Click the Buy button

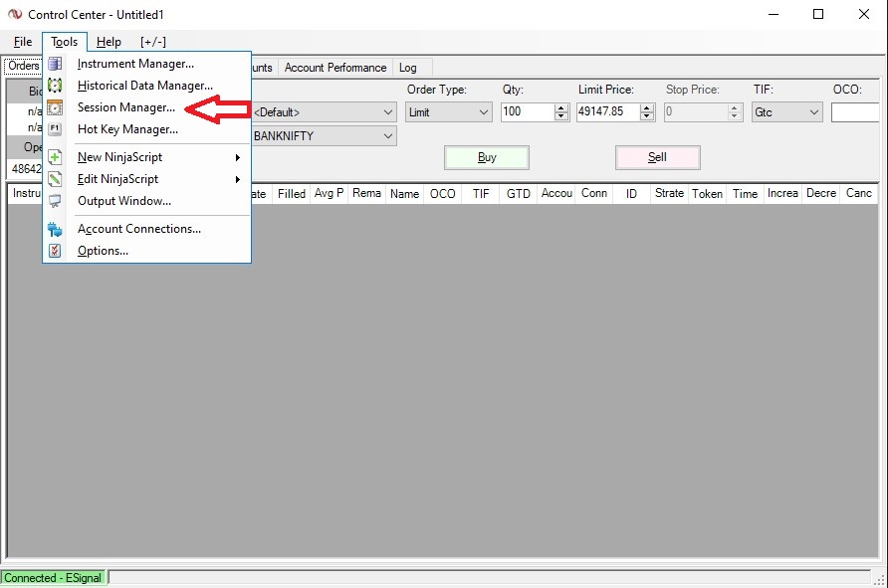(x=487, y=157)
